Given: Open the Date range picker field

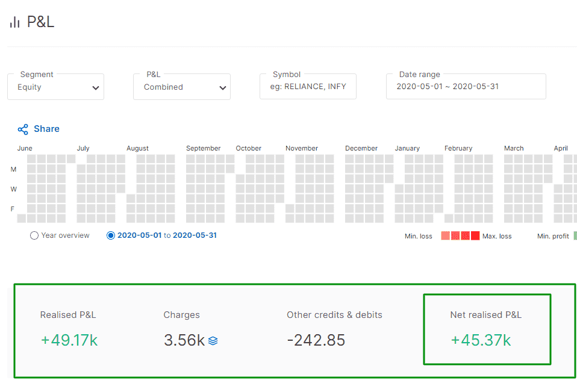Looking at the screenshot, I should (466, 87).
